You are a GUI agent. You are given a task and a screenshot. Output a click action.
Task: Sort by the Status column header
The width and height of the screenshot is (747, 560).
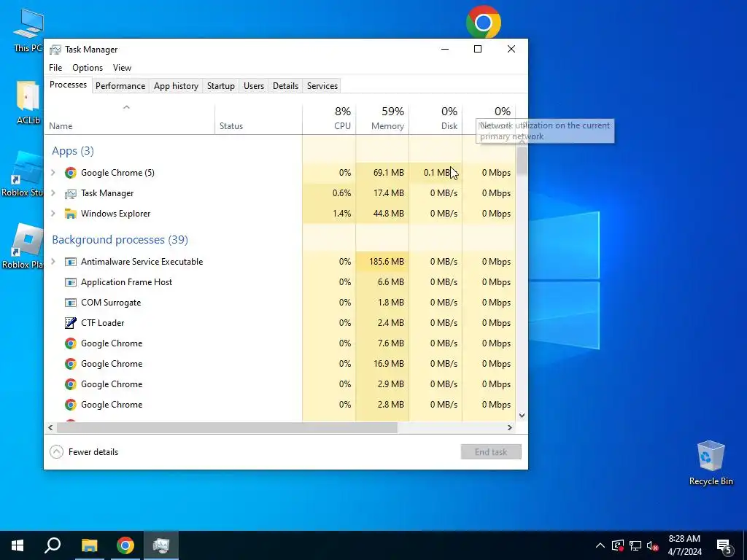point(258,119)
